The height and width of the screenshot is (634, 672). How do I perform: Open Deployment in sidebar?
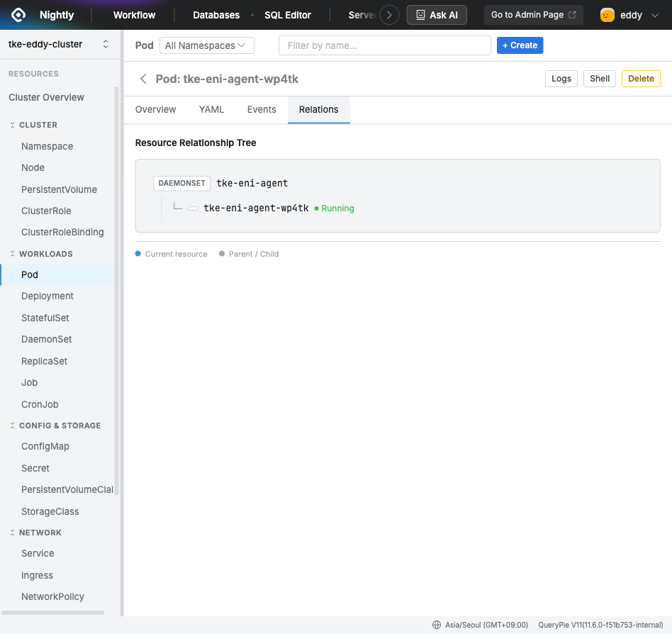coord(47,296)
